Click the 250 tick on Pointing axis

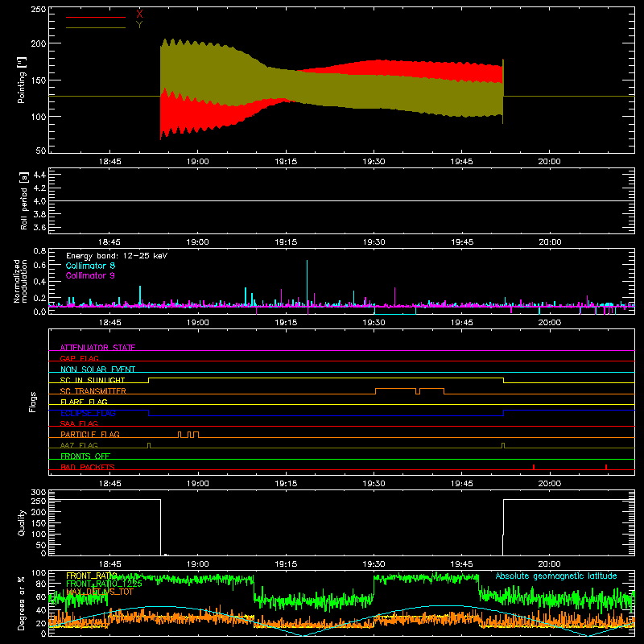[39, 9]
